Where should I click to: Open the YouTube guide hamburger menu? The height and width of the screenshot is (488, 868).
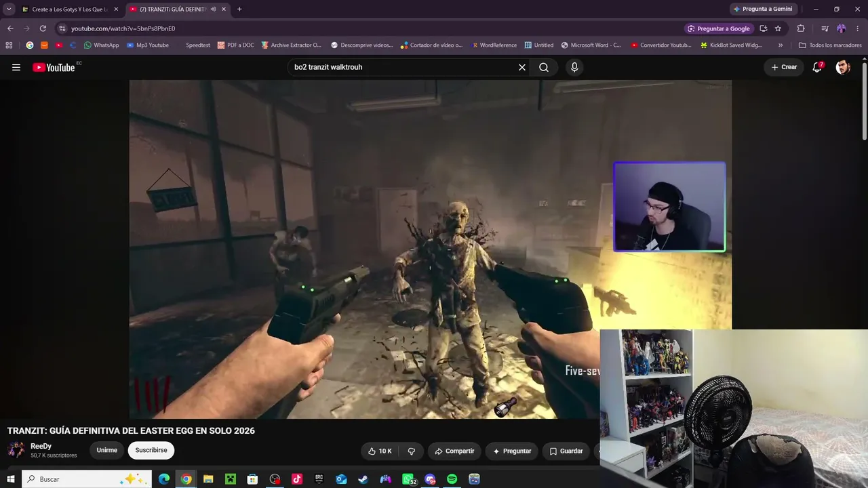(x=16, y=67)
